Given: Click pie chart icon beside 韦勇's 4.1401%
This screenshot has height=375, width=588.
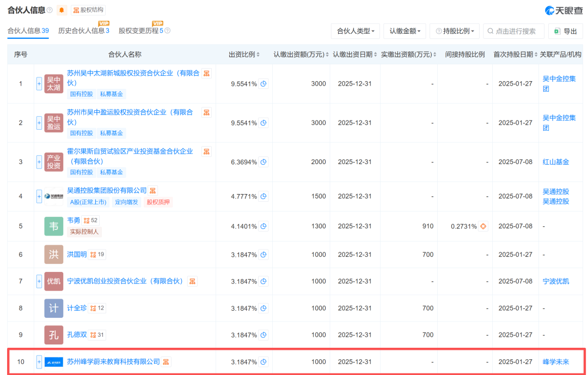Looking at the screenshot, I should coord(264,226).
